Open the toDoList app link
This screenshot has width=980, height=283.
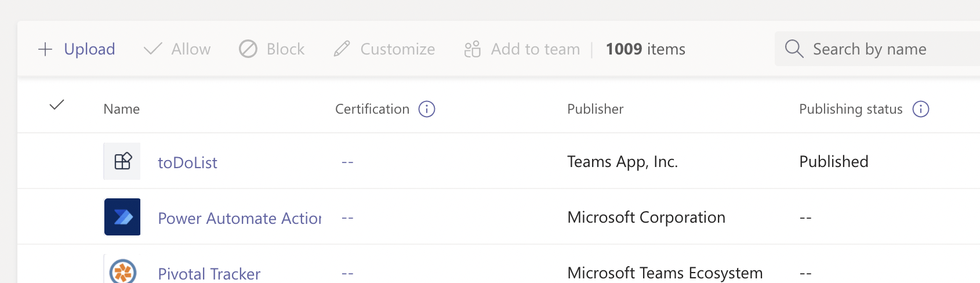187,163
